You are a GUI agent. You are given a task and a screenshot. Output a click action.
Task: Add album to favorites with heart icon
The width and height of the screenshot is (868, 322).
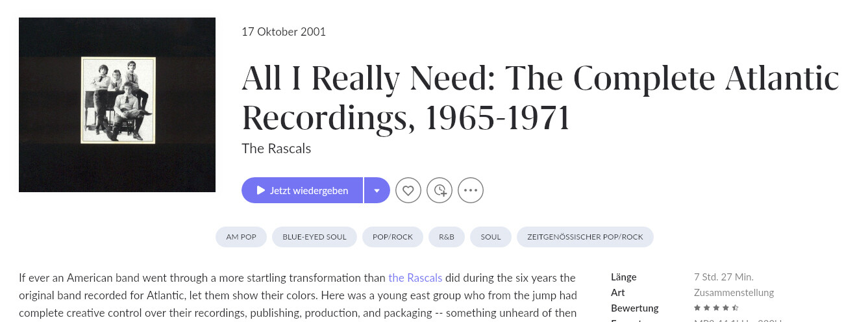point(408,190)
